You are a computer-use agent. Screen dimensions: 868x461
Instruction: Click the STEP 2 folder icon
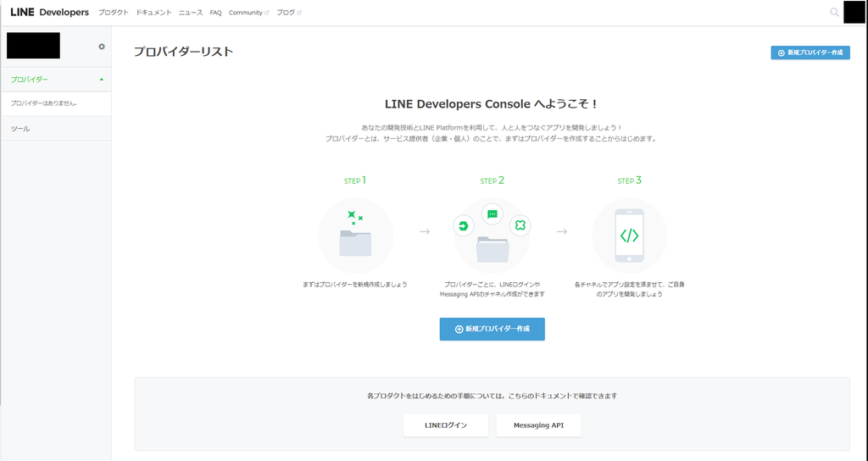pyautogui.click(x=492, y=249)
